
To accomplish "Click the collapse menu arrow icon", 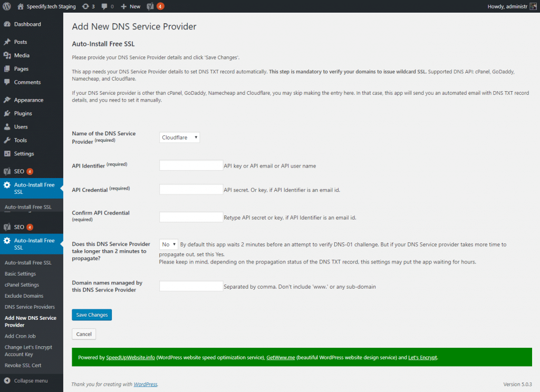I will pos(7,380).
